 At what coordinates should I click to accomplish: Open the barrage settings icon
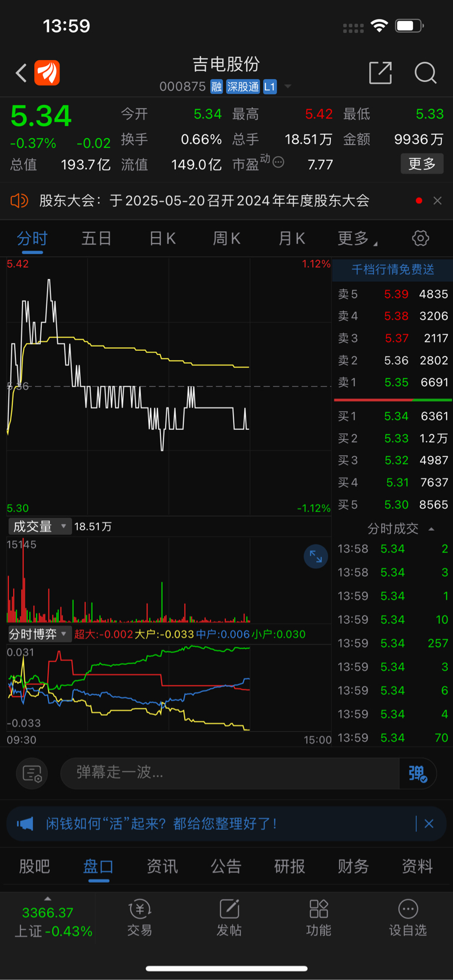32,773
